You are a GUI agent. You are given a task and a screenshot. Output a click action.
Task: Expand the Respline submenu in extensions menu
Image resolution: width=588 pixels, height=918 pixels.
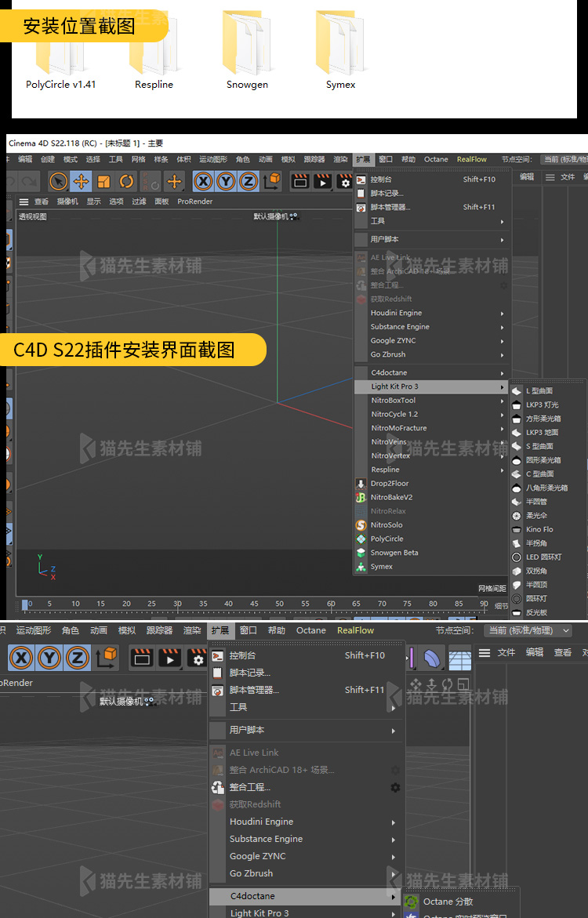[x=430, y=470]
